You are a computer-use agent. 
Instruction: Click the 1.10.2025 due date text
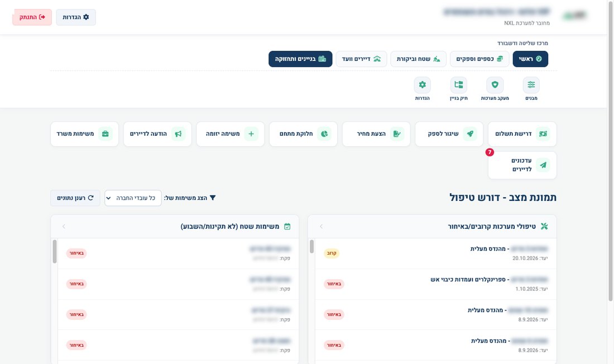[x=527, y=289]
